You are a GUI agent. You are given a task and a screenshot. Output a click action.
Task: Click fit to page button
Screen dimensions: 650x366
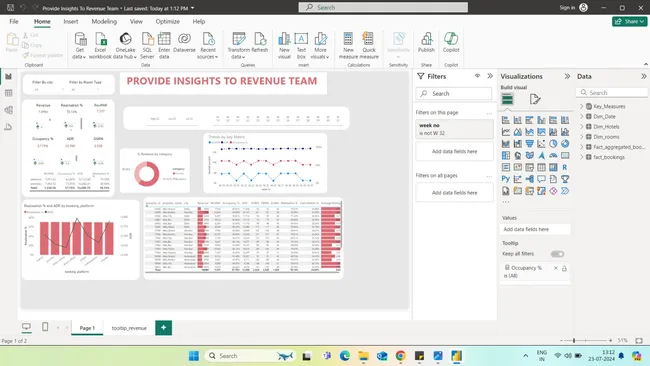pos(639,340)
